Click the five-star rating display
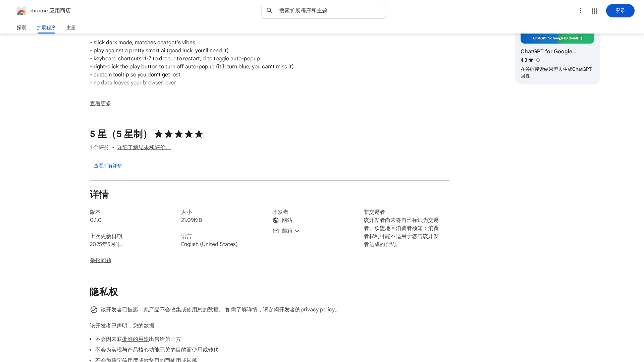 [179, 134]
